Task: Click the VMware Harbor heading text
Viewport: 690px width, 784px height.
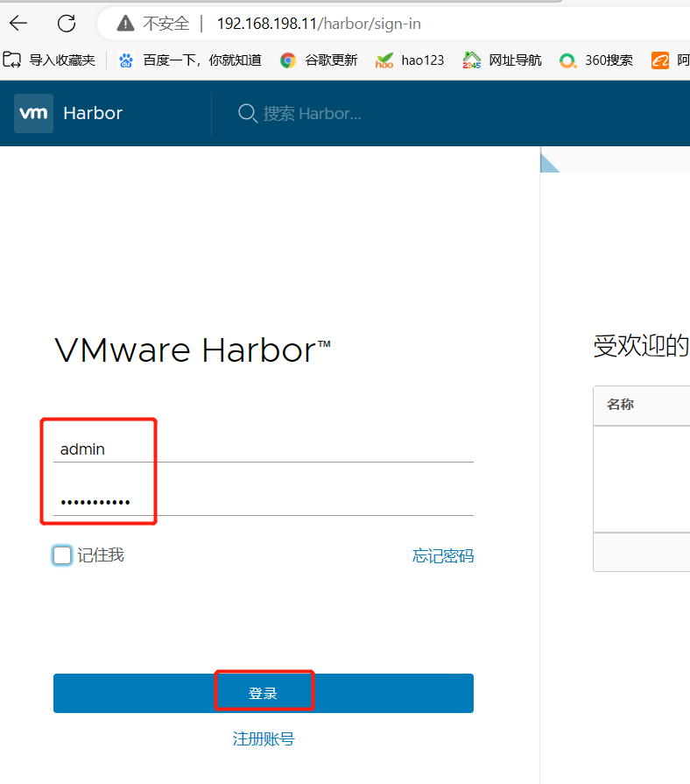Action: tap(193, 350)
